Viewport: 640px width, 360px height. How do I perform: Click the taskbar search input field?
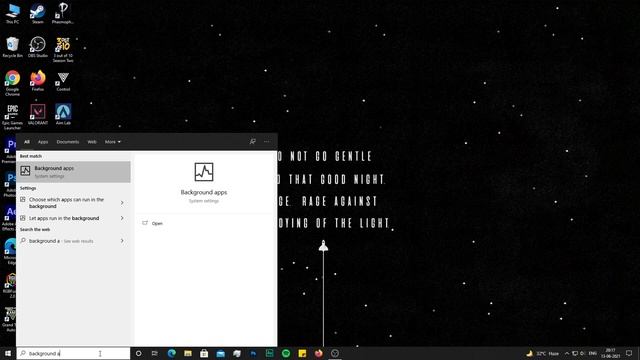73,353
